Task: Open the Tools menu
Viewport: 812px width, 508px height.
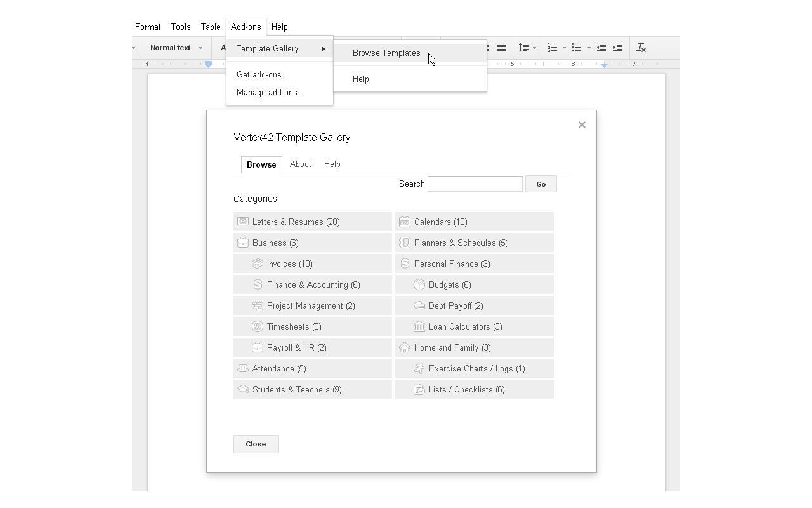Action: pos(181,27)
